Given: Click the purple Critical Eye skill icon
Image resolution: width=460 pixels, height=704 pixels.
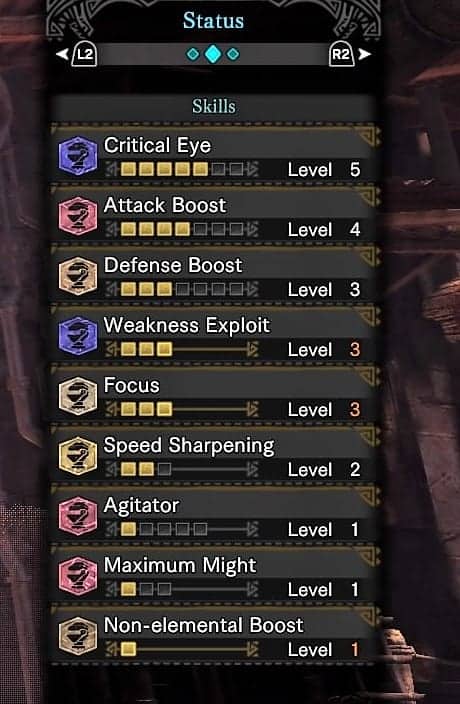Looking at the screenshot, I should click(78, 155).
